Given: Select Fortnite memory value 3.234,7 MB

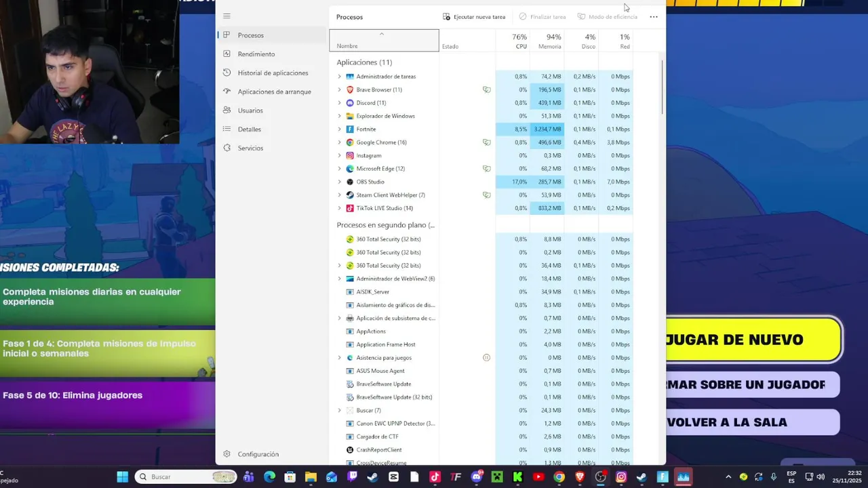Looking at the screenshot, I should 547,129.
